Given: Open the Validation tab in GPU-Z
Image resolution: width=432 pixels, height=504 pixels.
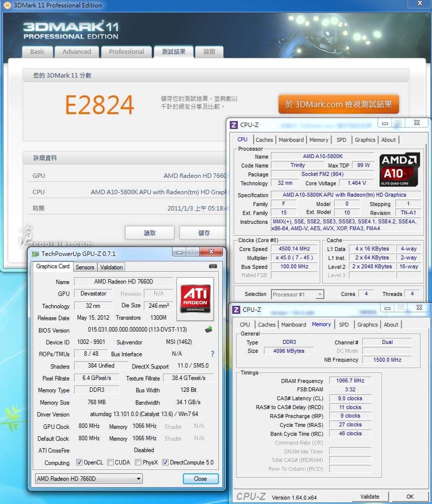Looking at the screenshot, I should pos(112,267).
